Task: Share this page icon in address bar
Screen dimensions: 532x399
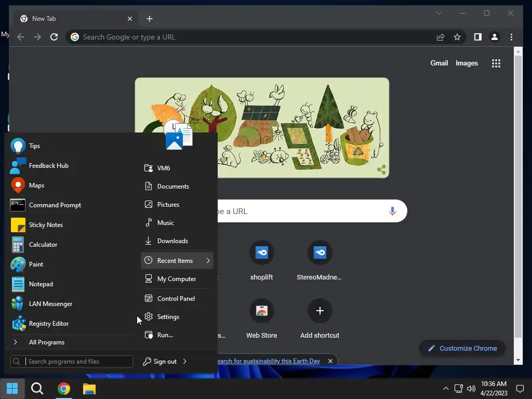Action: click(x=441, y=37)
